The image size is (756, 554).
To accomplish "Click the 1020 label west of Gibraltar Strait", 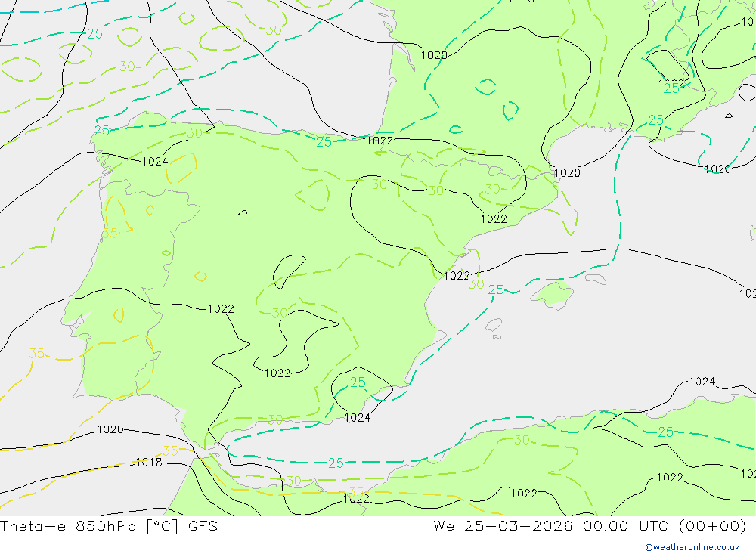I will [110, 429].
